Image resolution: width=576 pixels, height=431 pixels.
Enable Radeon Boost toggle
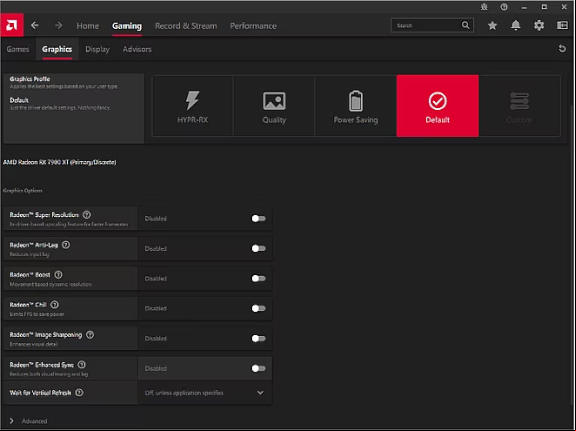[x=258, y=279]
